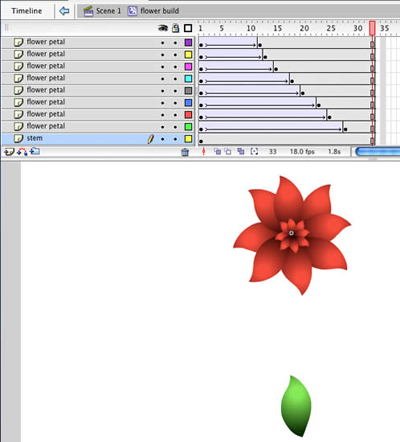Toggle the Edit Multiple Frames button
400x442 pixels.
(x=241, y=152)
